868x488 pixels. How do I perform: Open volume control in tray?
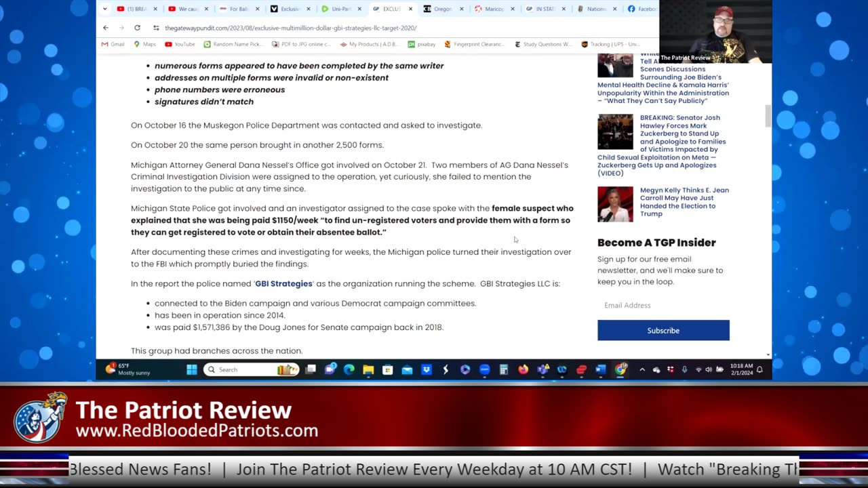point(709,369)
